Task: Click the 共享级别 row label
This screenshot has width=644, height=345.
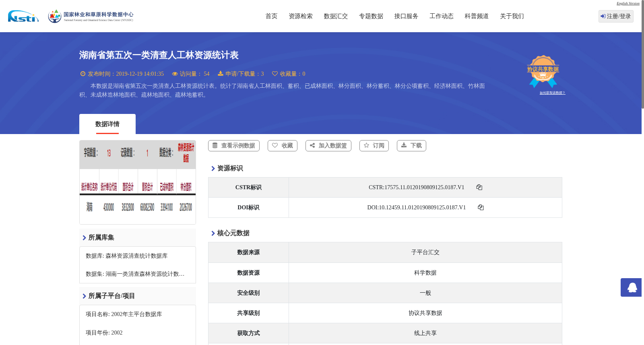Action: pyautogui.click(x=248, y=313)
